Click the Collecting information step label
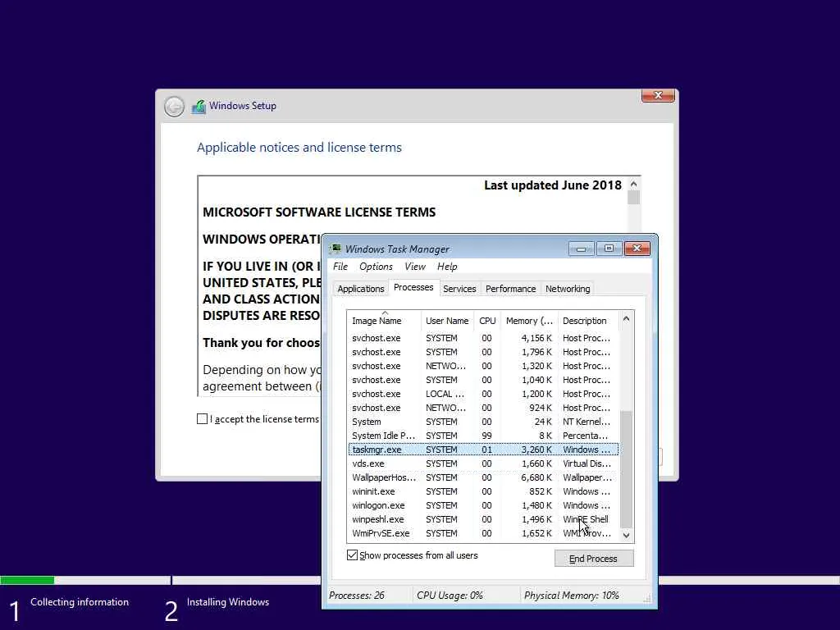 (x=80, y=602)
